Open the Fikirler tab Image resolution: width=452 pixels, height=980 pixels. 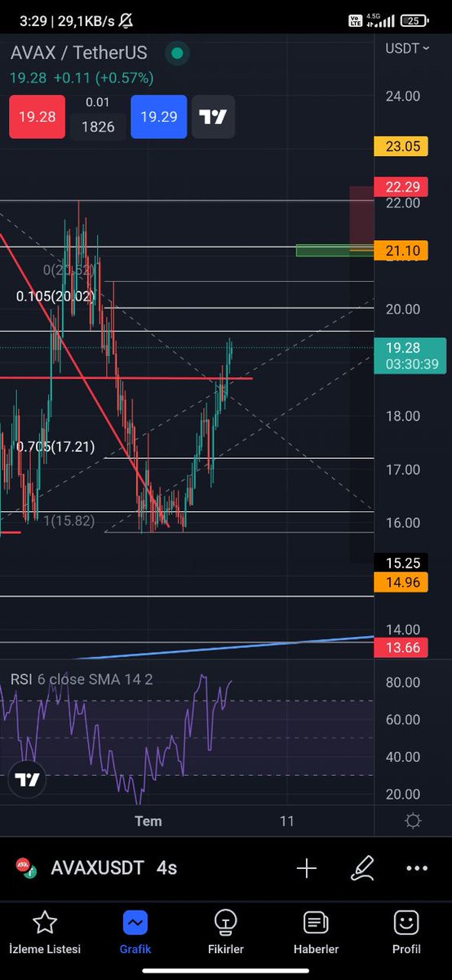click(226, 933)
